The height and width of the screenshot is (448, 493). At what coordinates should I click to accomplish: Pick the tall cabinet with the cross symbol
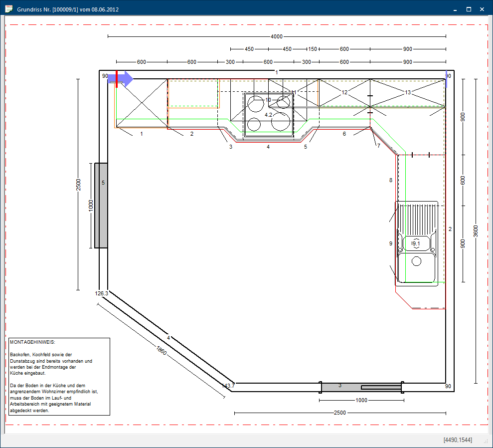[142, 103]
